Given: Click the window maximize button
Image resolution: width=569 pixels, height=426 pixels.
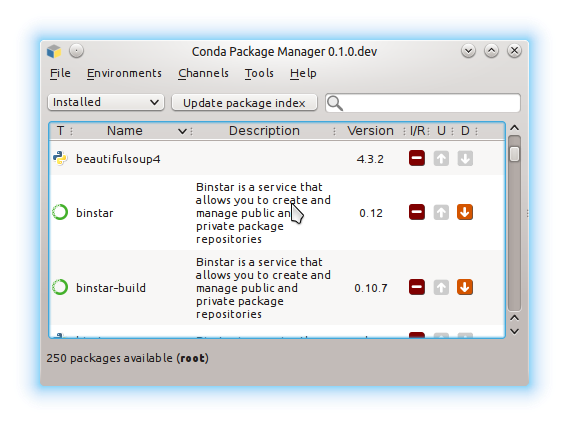Looking at the screenshot, I should coord(491,51).
